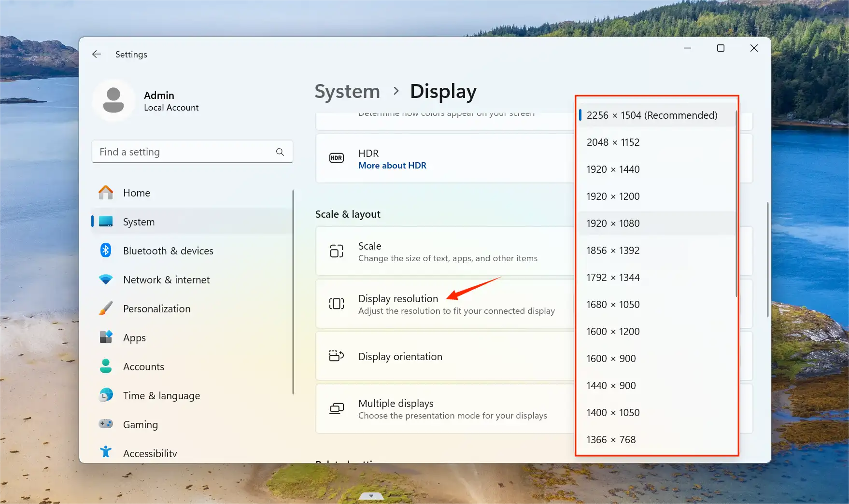Open the More about HDR link
Image resolution: width=849 pixels, height=504 pixels.
tap(392, 166)
